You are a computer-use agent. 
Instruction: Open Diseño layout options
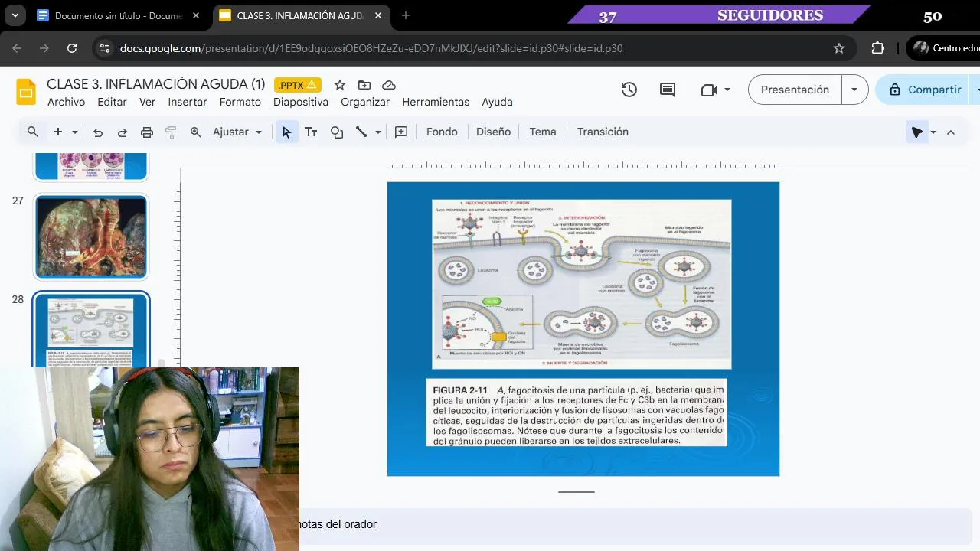point(493,132)
